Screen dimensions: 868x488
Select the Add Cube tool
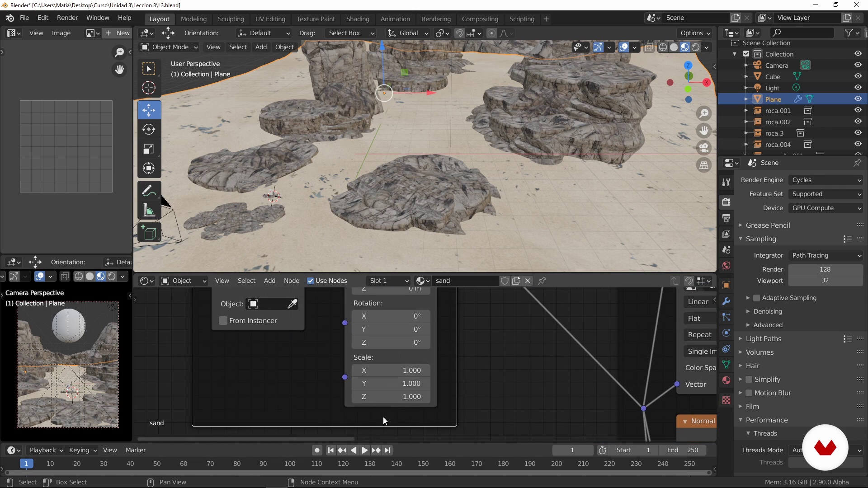pos(149,233)
